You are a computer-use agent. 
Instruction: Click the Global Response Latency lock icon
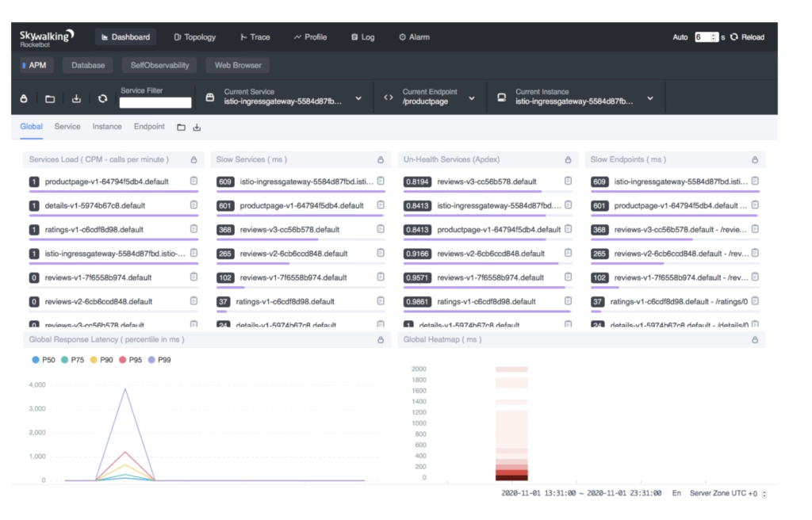click(x=381, y=340)
